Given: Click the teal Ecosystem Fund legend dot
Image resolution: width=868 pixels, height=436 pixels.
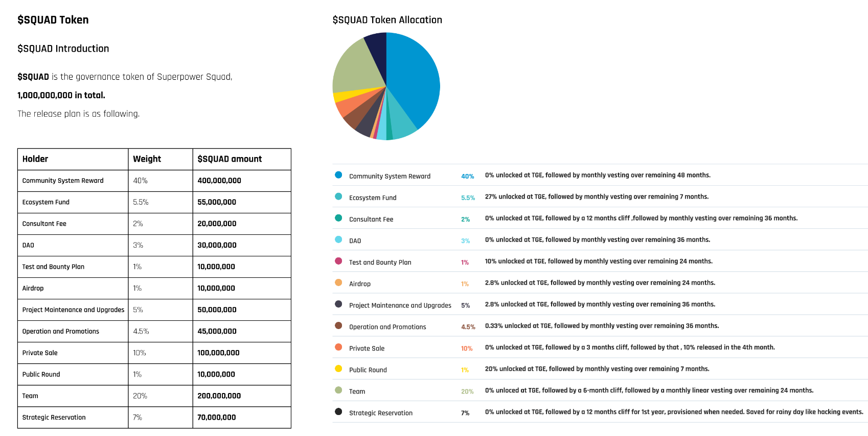Looking at the screenshot, I should click(338, 197).
